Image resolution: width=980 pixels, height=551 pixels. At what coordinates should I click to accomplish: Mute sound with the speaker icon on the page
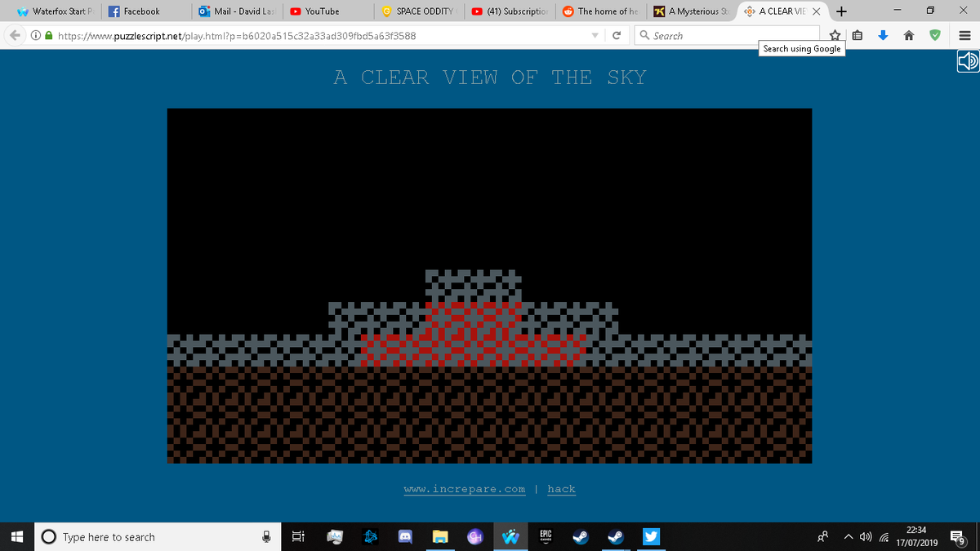click(x=967, y=62)
